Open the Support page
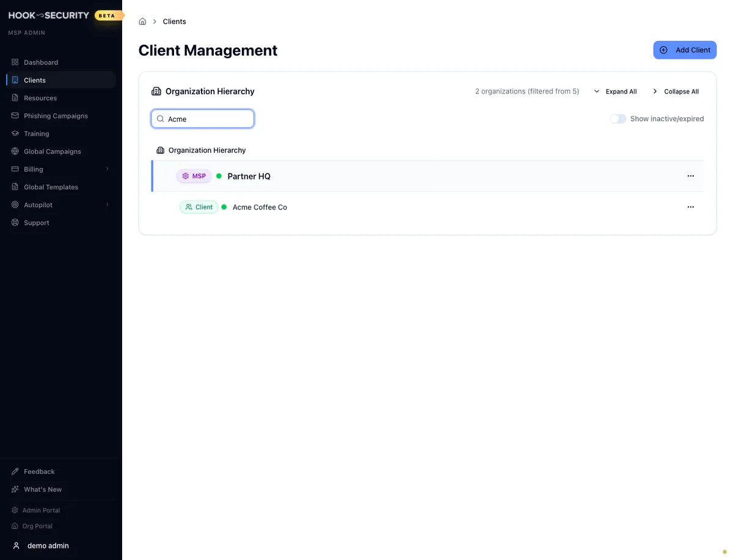 pyautogui.click(x=61, y=222)
